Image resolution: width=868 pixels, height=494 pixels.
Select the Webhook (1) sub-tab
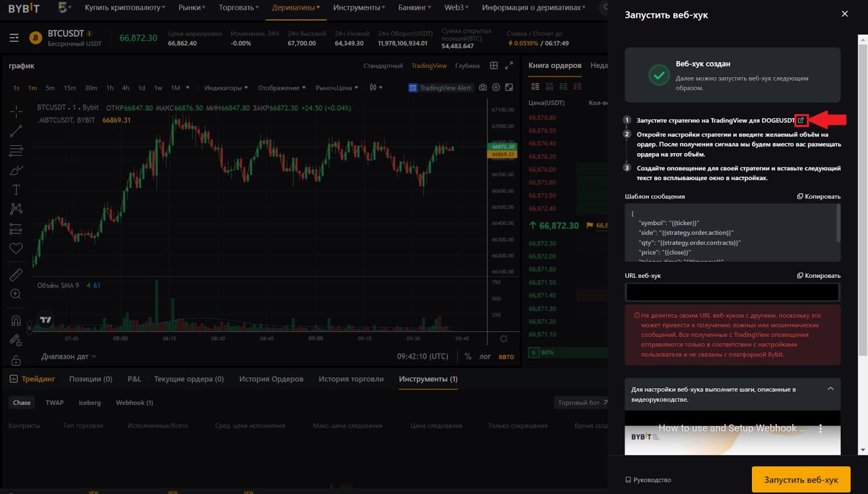point(135,403)
